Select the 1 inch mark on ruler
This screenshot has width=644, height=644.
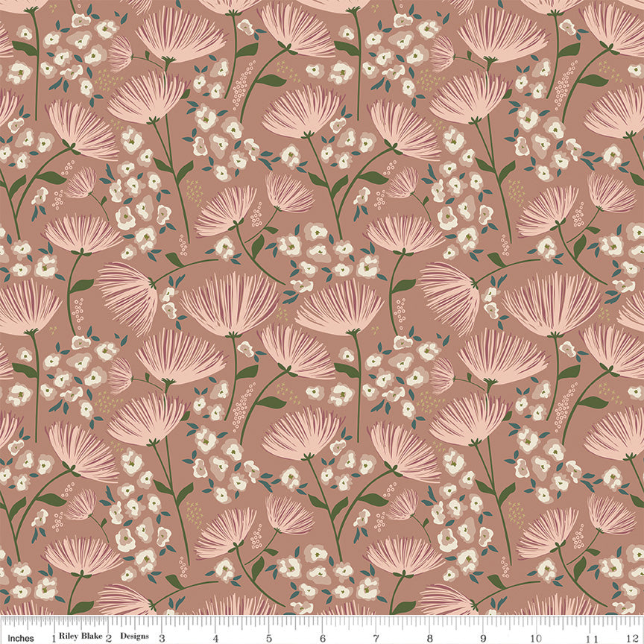tap(53, 637)
